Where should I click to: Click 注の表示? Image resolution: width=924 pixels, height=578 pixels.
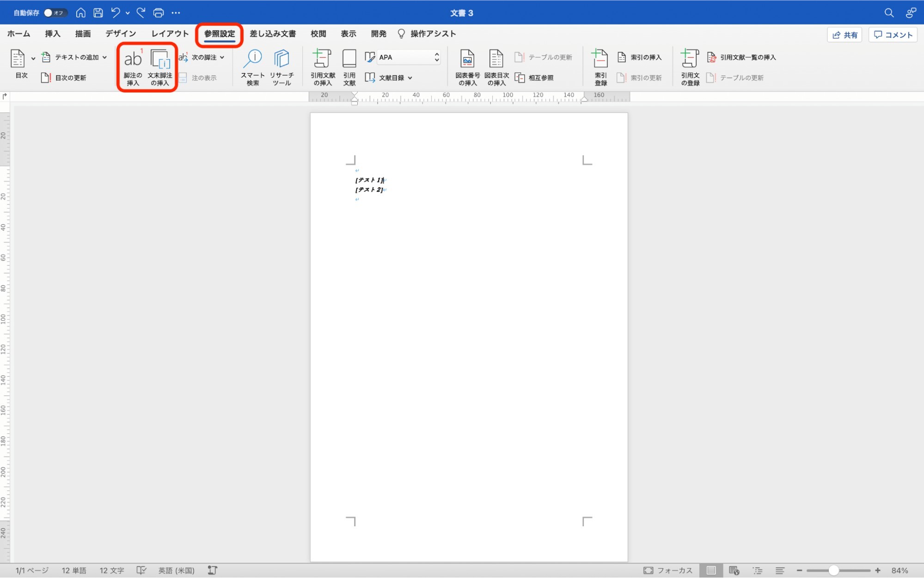(x=197, y=78)
